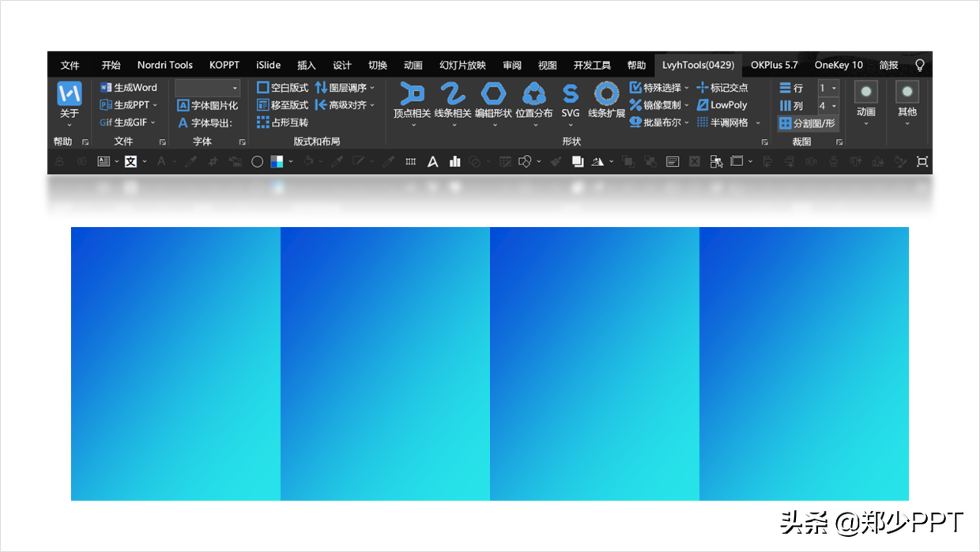Open the 开发工具 tab

click(x=592, y=65)
